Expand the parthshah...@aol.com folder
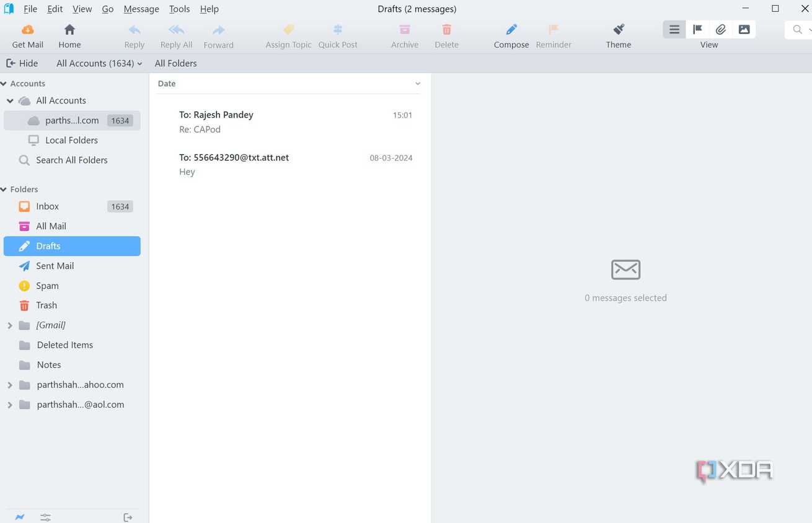 (9, 405)
